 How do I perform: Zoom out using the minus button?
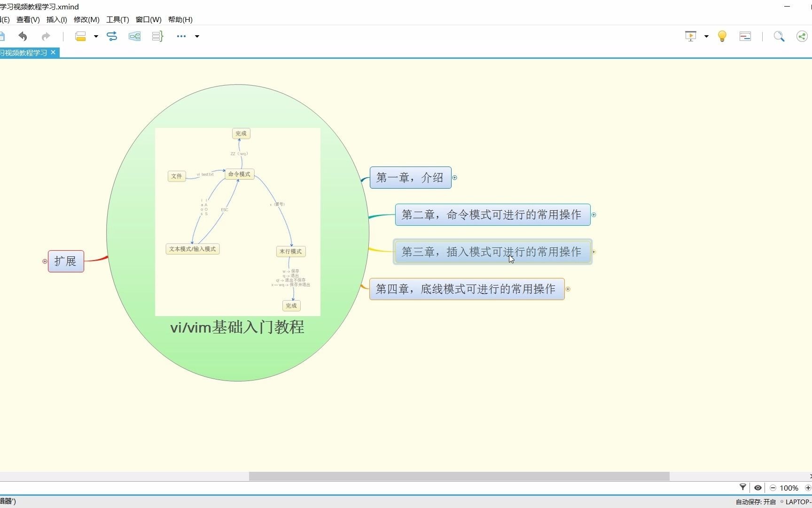pyautogui.click(x=773, y=488)
